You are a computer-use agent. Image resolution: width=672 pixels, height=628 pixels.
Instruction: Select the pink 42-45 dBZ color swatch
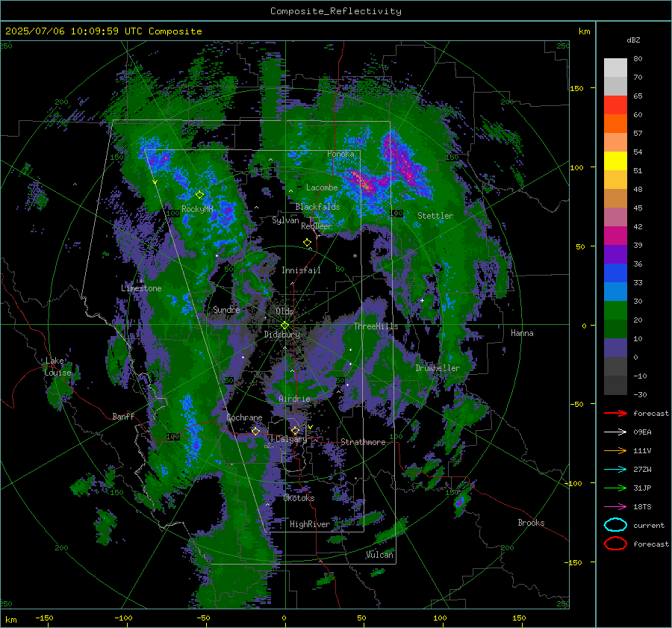615,217
